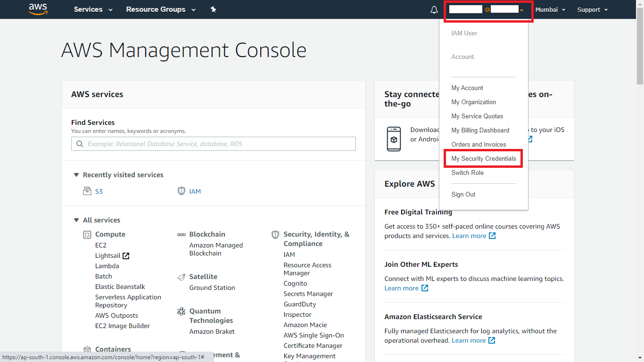Click the Compute chip icon
The width and height of the screenshot is (644, 362).
pyautogui.click(x=87, y=234)
